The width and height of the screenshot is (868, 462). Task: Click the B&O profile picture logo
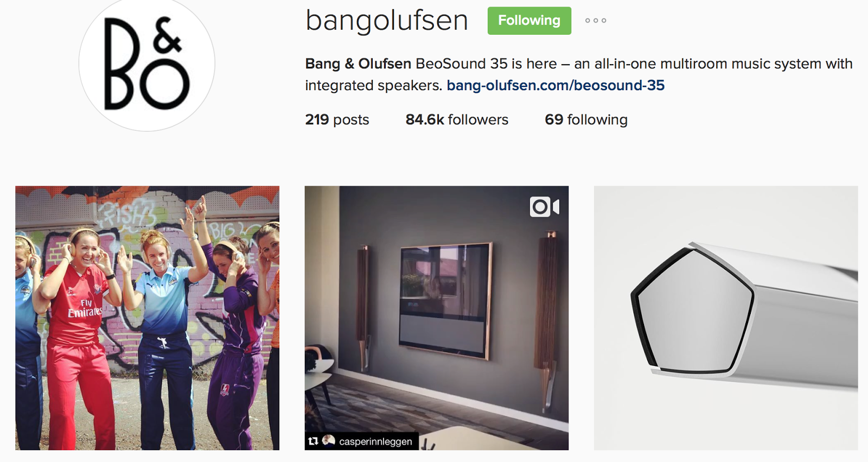(x=147, y=63)
